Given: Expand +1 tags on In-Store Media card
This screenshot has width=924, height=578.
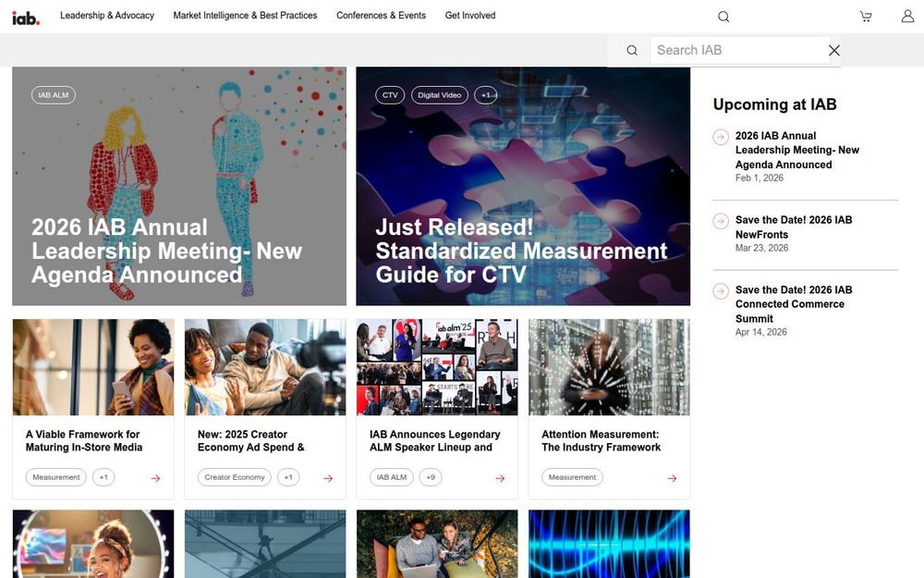Looking at the screenshot, I should (x=103, y=477).
